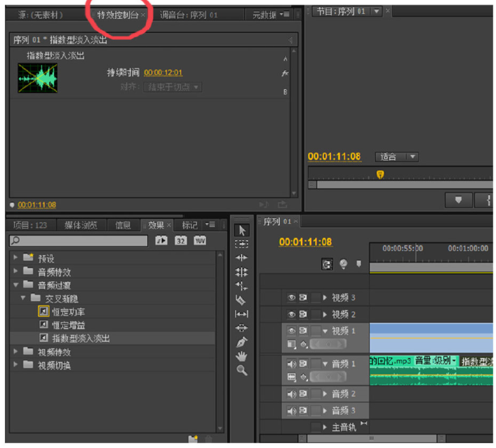Toggle track lock box on 视频 2
Viewport: 496px width, 448px height.
coord(316,315)
